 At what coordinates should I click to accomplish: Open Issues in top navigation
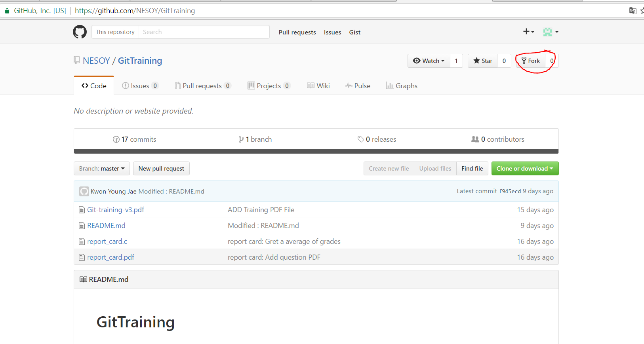click(332, 32)
